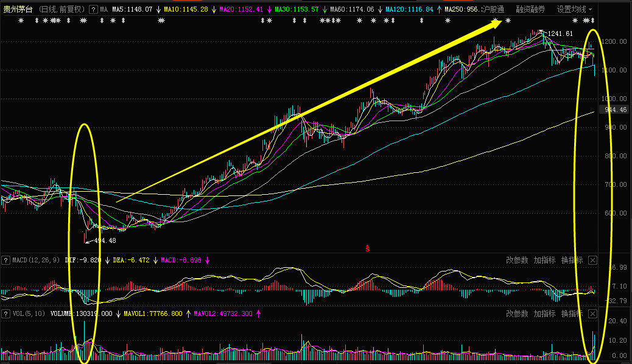The width and height of the screenshot is (632, 364).
Task: Close the VOL indicator panel
Action: [592, 313]
